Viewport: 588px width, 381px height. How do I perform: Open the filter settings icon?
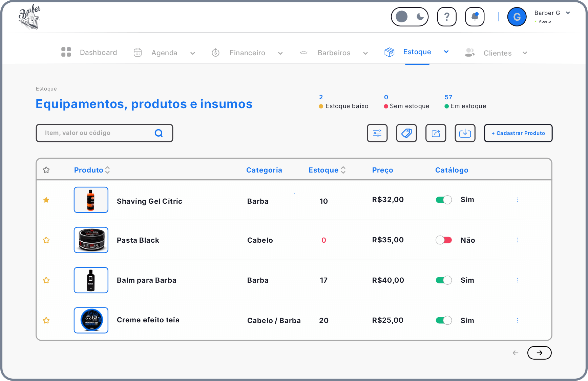tap(377, 133)
